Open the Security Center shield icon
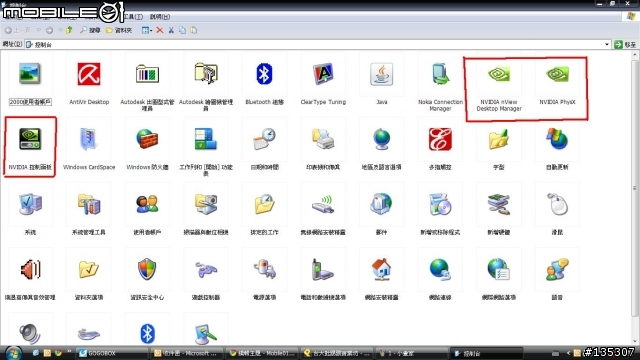 click(147, 269)
